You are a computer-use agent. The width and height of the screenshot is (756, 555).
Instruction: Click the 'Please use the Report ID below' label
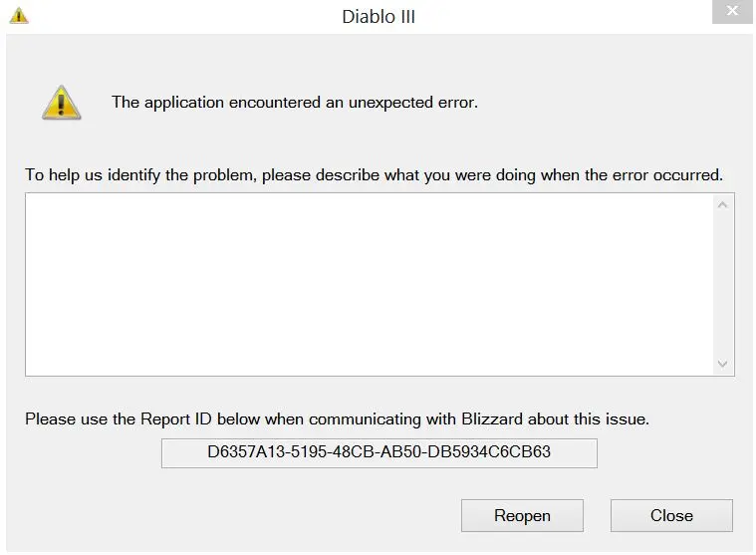[337, 419]
